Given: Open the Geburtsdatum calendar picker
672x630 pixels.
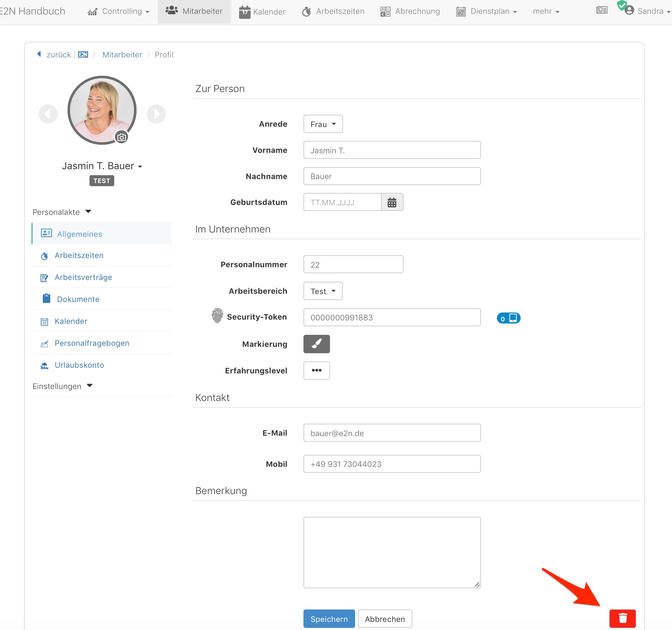Looking at the screenshot, I should click(x=392, y=202).
